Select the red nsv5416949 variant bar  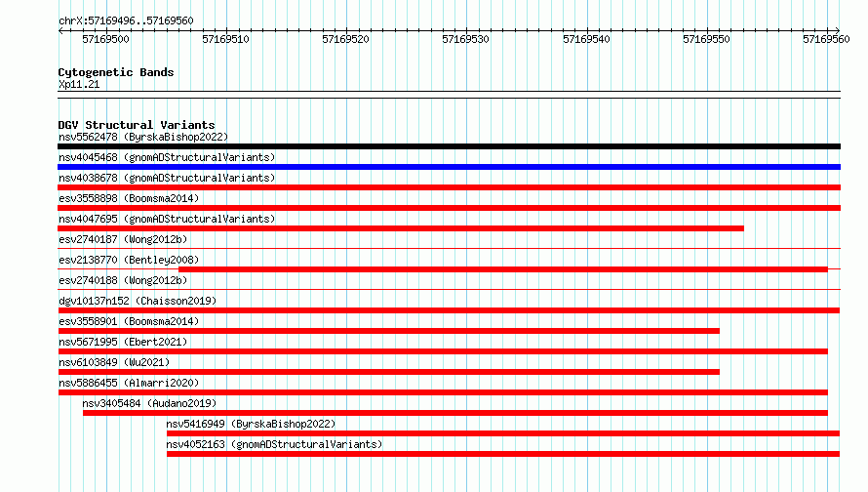(503, 433)
